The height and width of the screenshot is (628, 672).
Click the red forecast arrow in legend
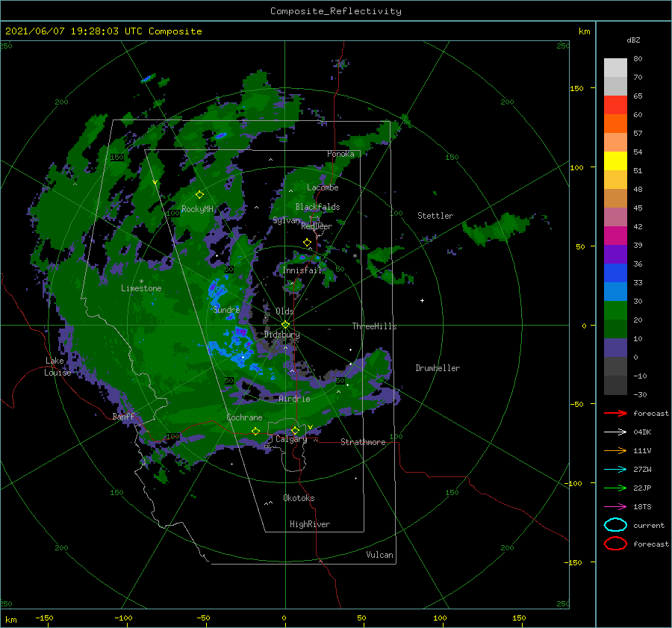615,413
